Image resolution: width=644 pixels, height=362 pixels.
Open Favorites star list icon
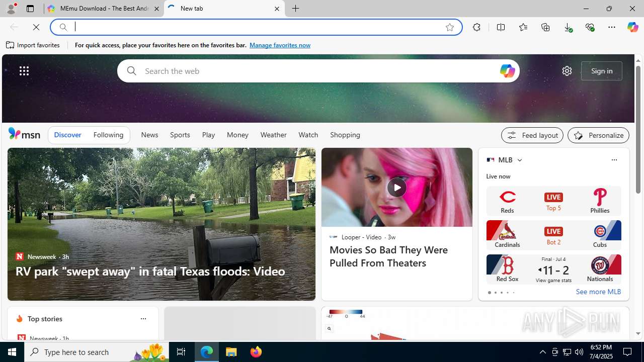point(523,27)
